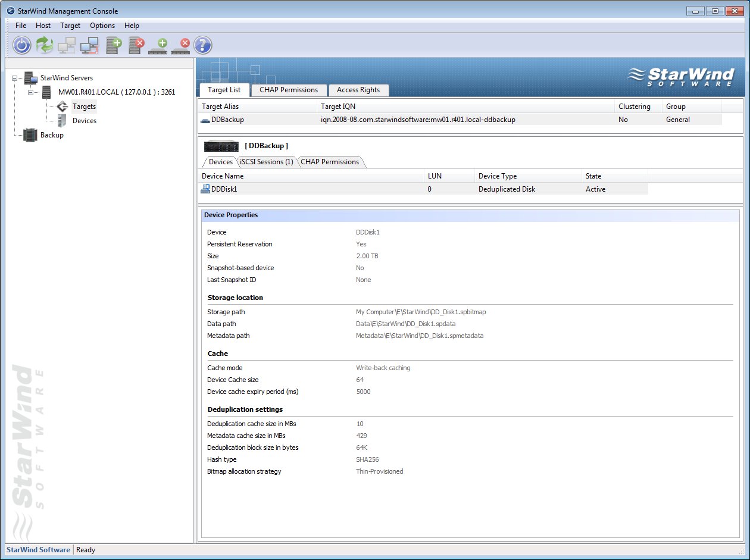The image size is (750, 560).
Task: Switch to the top CHAP Permissions tab
Action: tap(289, 90)
